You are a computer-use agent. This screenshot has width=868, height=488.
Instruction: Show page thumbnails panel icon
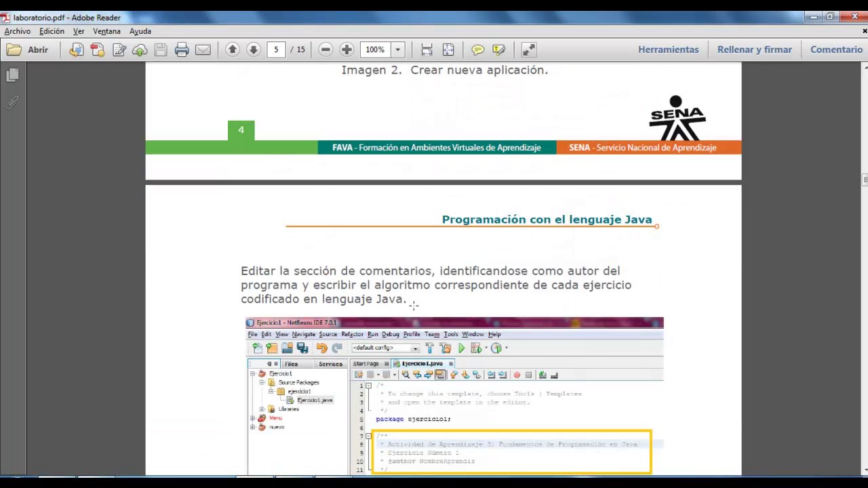click(12, 76)
